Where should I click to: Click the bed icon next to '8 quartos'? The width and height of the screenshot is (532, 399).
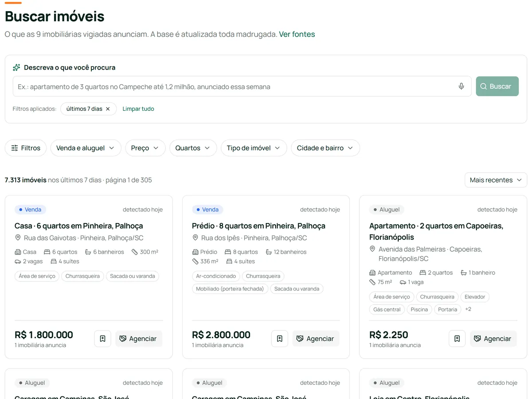(x=228, y=252)
